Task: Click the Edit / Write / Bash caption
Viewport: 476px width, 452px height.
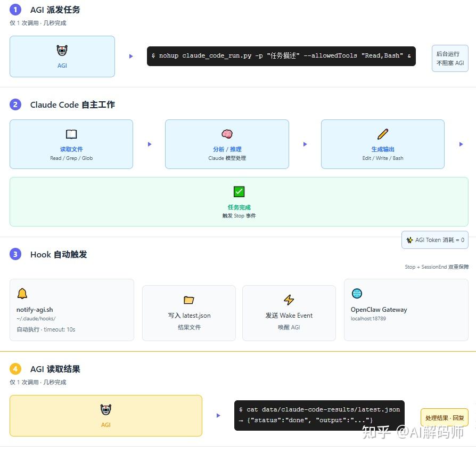Action: [x=383, y=158]
